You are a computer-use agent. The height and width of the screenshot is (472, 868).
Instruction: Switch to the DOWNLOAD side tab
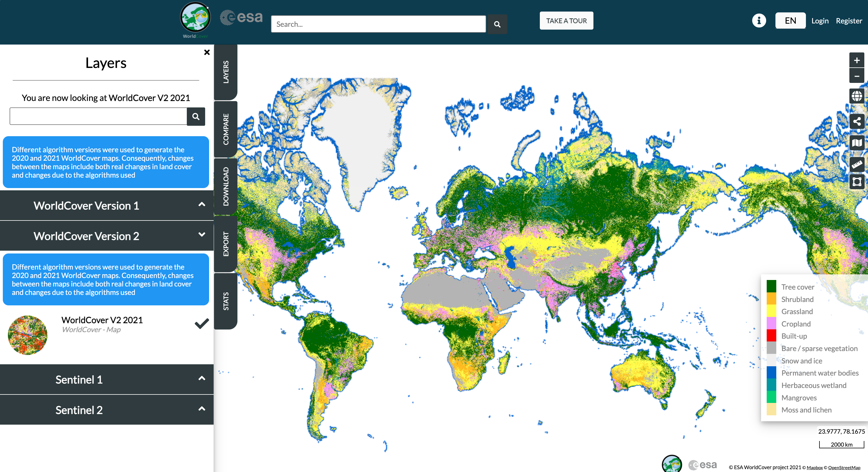(226, 186)
